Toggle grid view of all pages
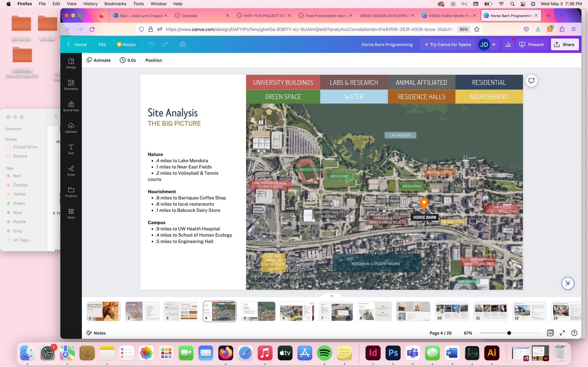 point(550,333)
